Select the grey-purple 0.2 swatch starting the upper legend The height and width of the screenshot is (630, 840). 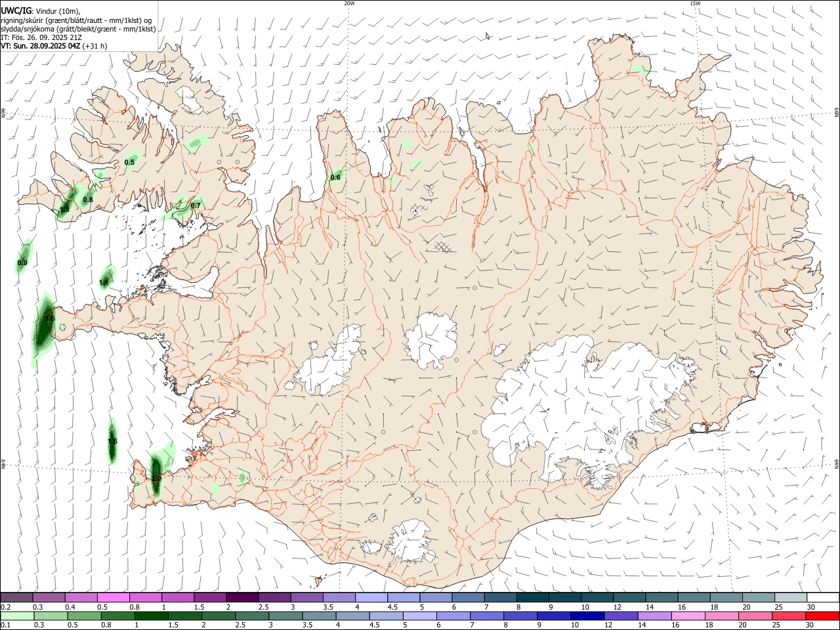[x=16, y=597]
